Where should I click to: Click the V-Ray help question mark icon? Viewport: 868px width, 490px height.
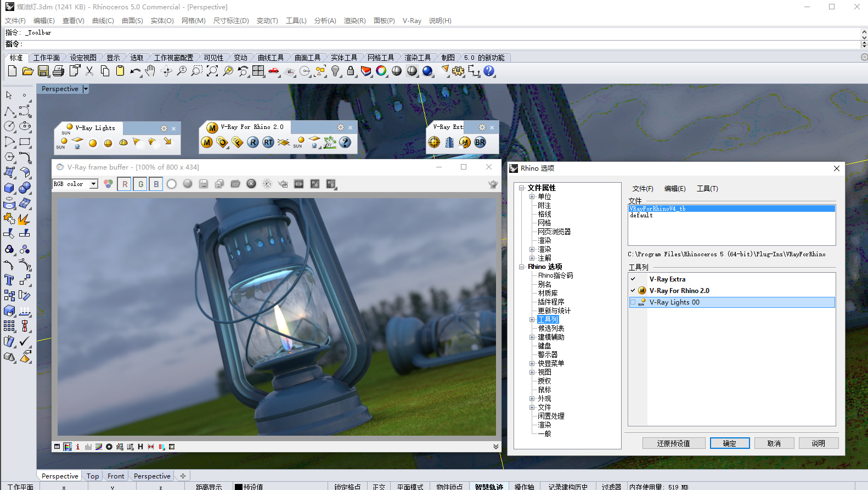click(x=345, y=143)
